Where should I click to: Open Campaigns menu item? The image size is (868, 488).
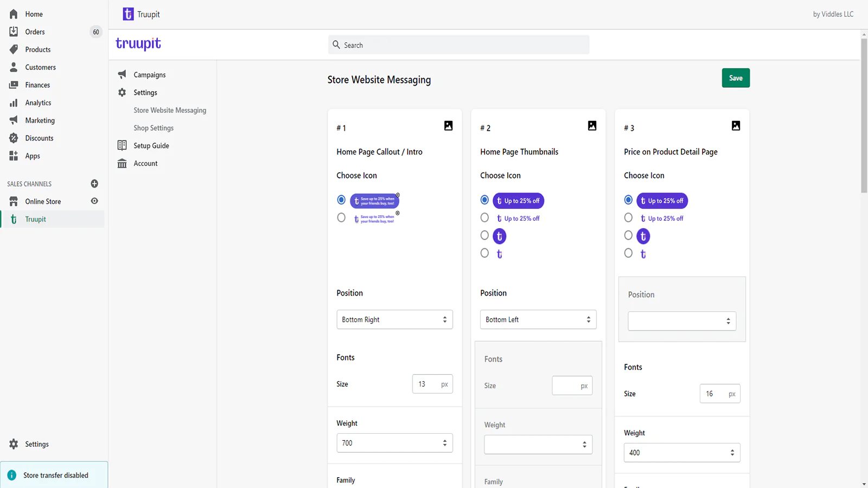click(150, 75)
